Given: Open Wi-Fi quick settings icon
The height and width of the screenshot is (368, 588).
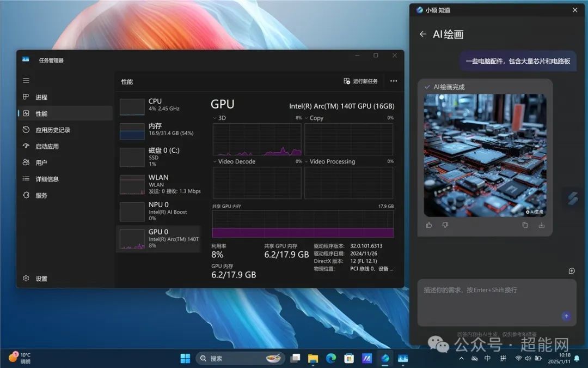Looking at the screenshot, I should click(x=519, y=358).
